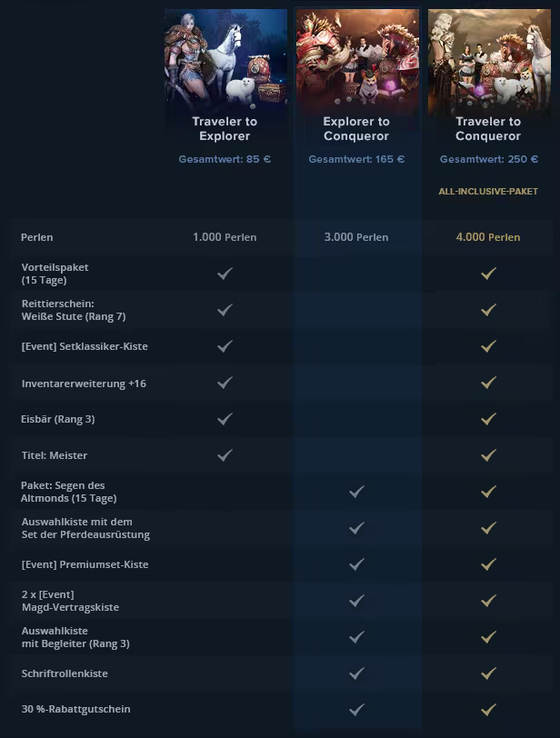Select the Traveler to Conqueror package title
Viewport: 560px width, 738px height.
point(488,129)
